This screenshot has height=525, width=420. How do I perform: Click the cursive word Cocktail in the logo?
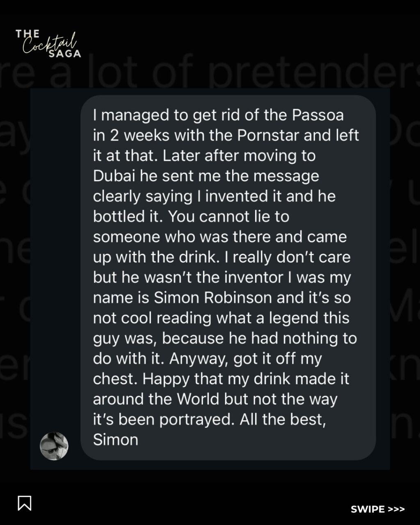[49, 43]
